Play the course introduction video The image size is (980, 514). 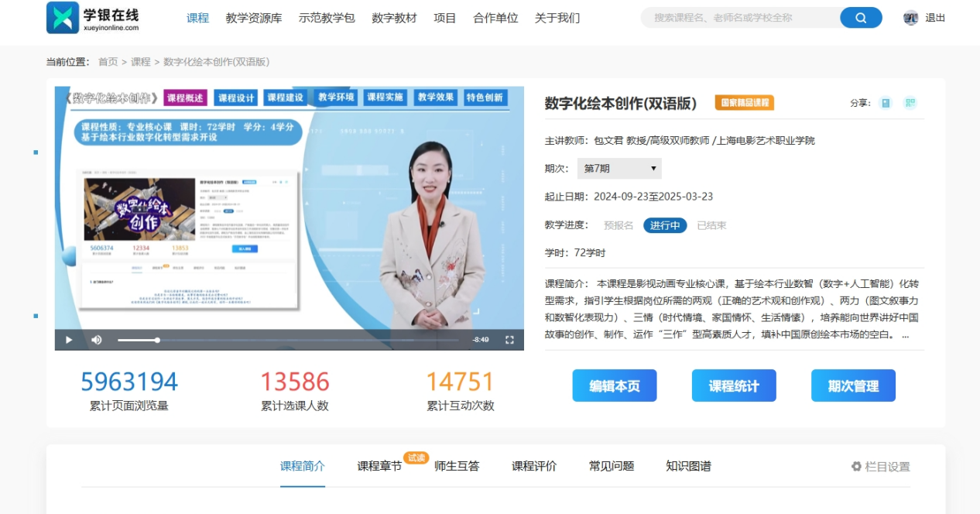[69, 340]
